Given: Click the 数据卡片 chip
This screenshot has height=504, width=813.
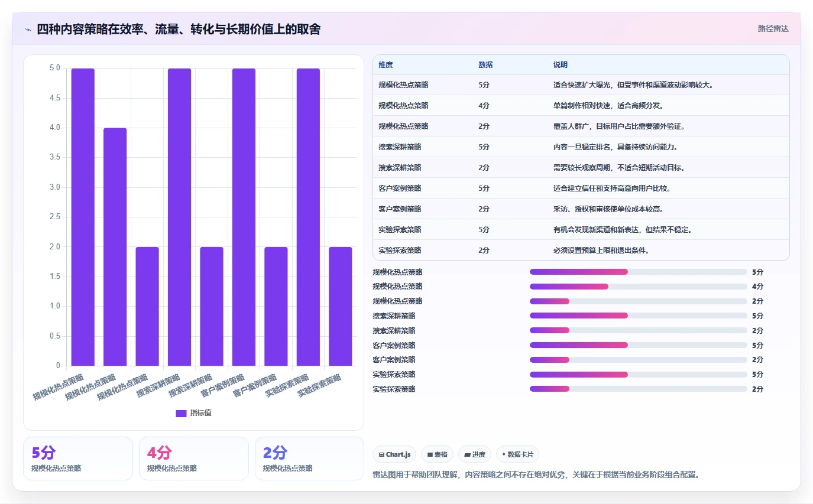Looking at the screenshot, I should pos(517,454).
